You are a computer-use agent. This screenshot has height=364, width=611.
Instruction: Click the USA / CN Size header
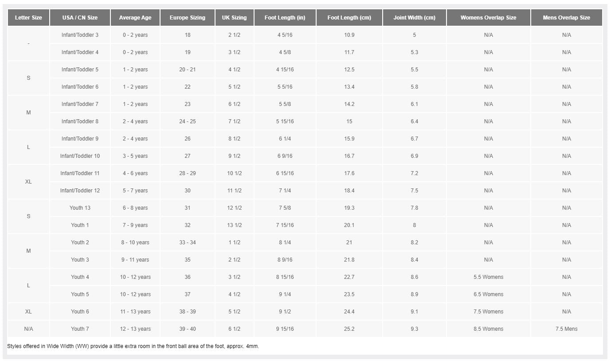(80, 18)
